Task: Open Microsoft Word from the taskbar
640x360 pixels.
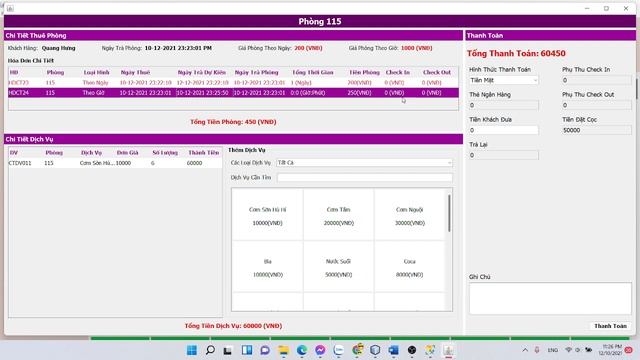Action: coord(393,350)
